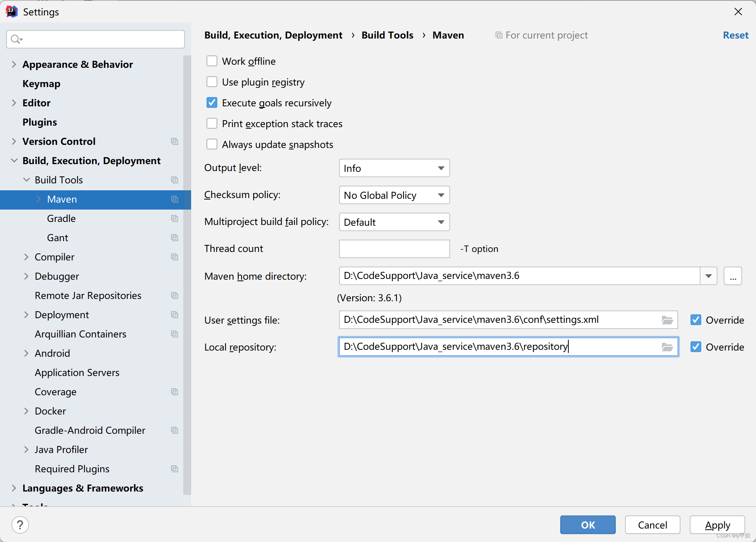The height and width of the screenshot is (542, 756).
Task: Click the Maven home directory browse icon
Action: tap(733, 276)
